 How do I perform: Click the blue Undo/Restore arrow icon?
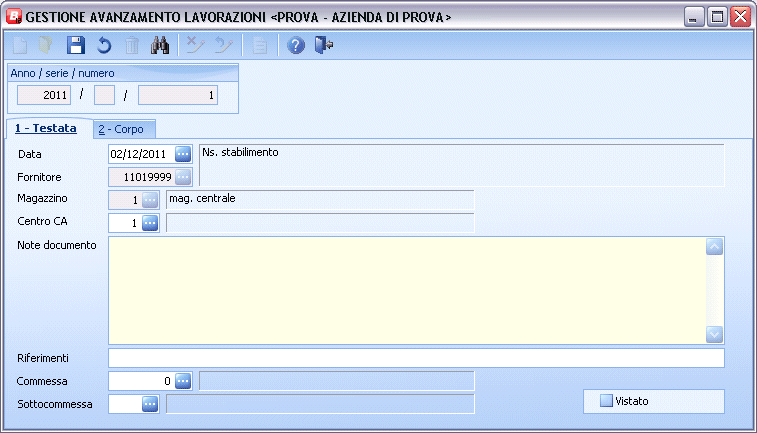click(x=104, y=45)
